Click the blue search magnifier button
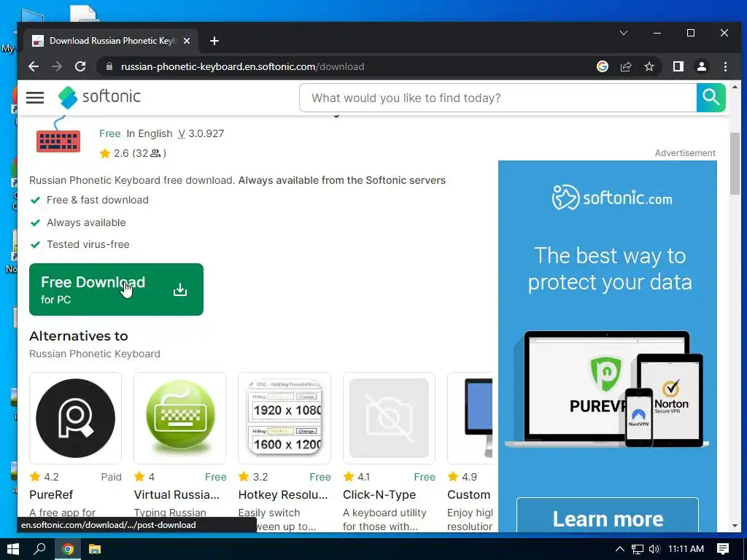 pyautogui.click(x=711, y=98)
